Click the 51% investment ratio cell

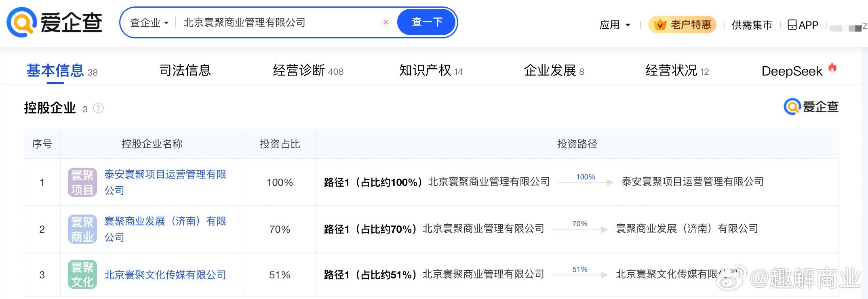click(x=280, y=275)
